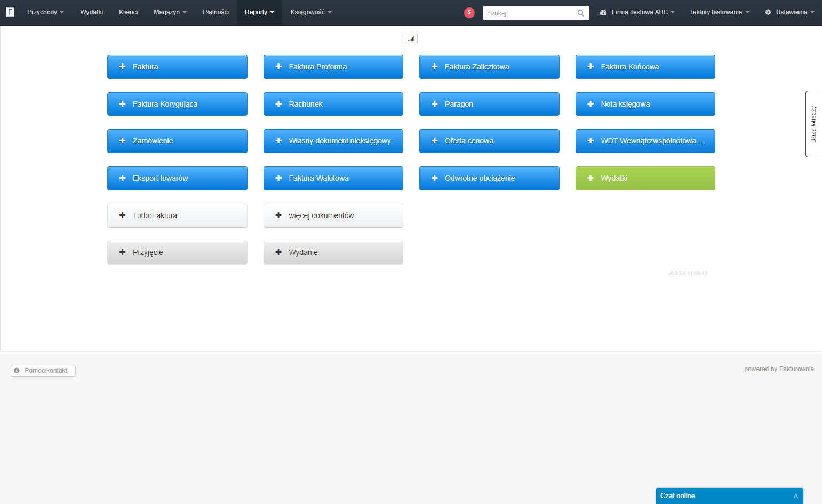Create a new Zamówienie

tap(177, 141)
